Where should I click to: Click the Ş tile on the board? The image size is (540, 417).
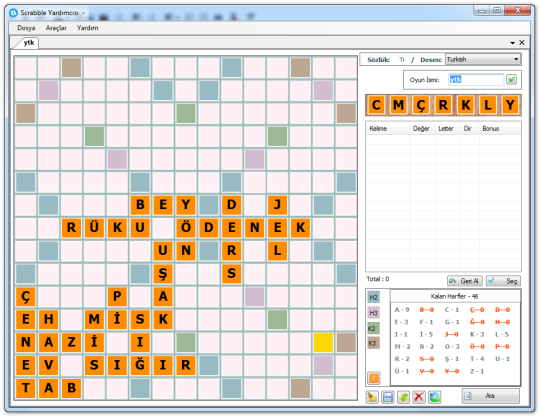(163, 273)
